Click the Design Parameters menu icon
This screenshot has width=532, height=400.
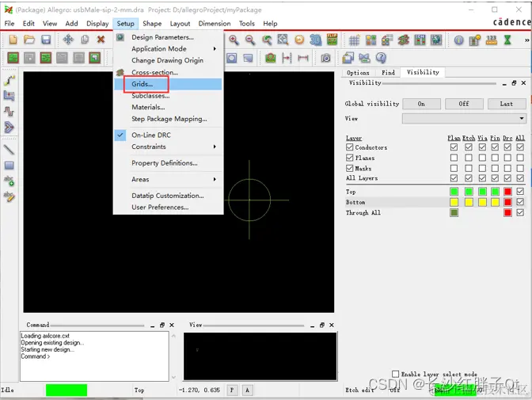pos(120,37)
